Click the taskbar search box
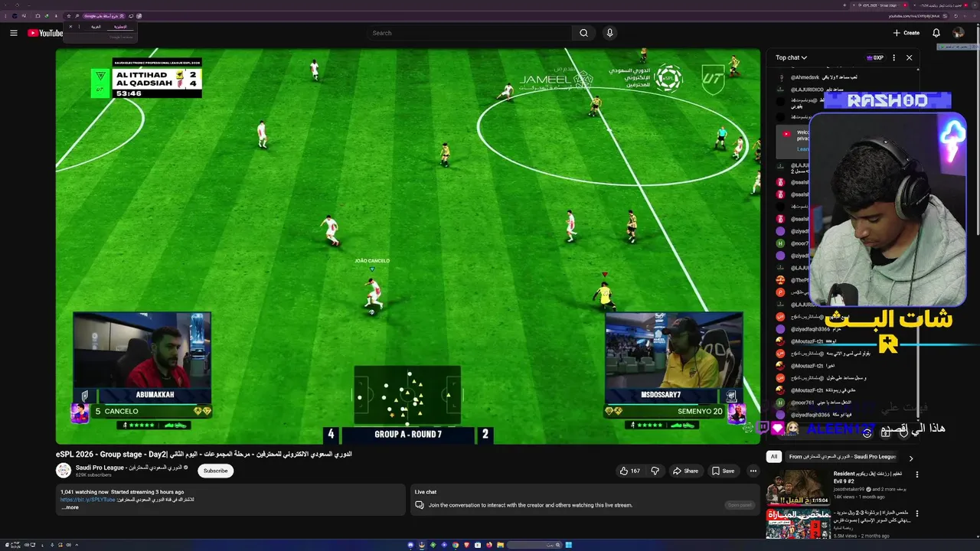The width and height of the screenshot is (980, 551). click(534, 545)
